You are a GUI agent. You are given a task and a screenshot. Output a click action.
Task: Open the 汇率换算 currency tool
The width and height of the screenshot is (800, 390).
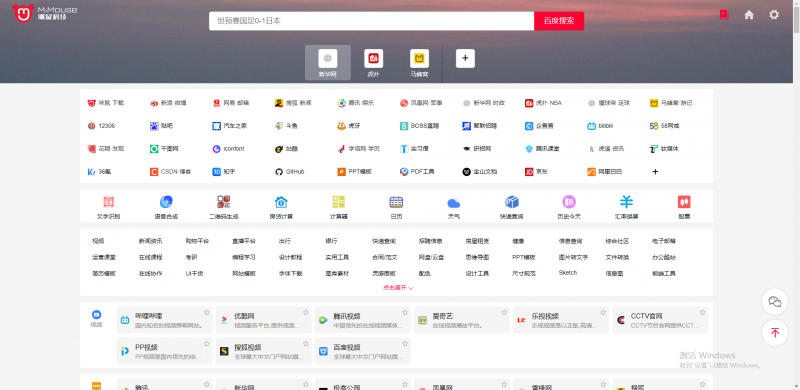[x=627, y=208]
